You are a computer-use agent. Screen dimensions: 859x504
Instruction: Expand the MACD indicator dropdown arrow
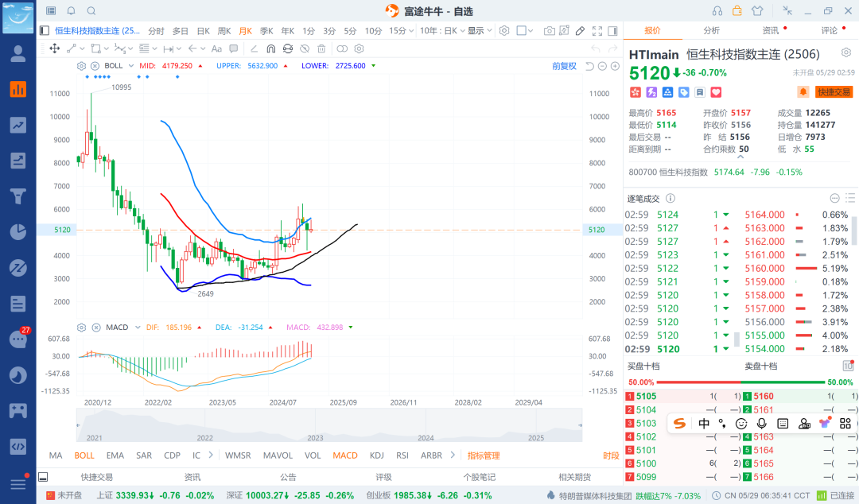pyautogui.click(x=138, y=328)
